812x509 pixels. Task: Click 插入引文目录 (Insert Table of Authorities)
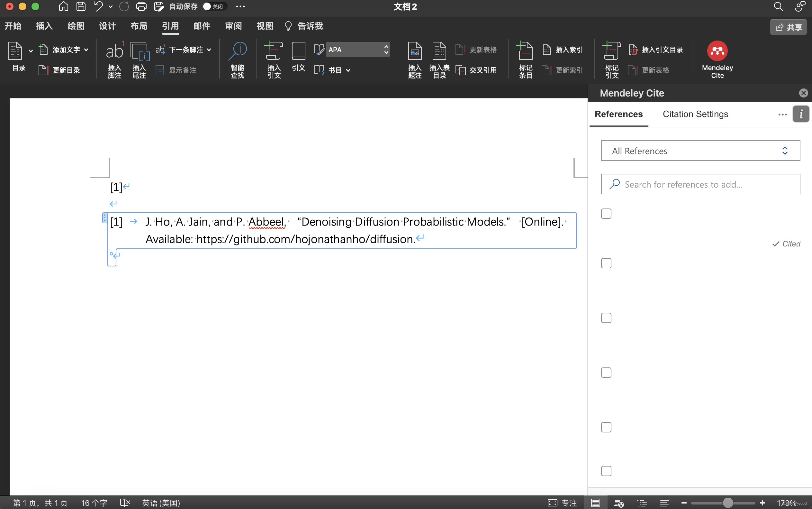655,50
